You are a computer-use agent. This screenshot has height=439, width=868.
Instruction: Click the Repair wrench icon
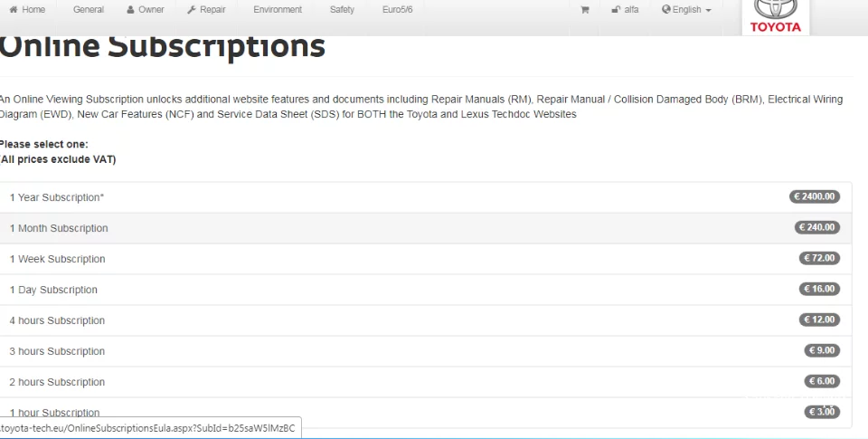[192, 9]
